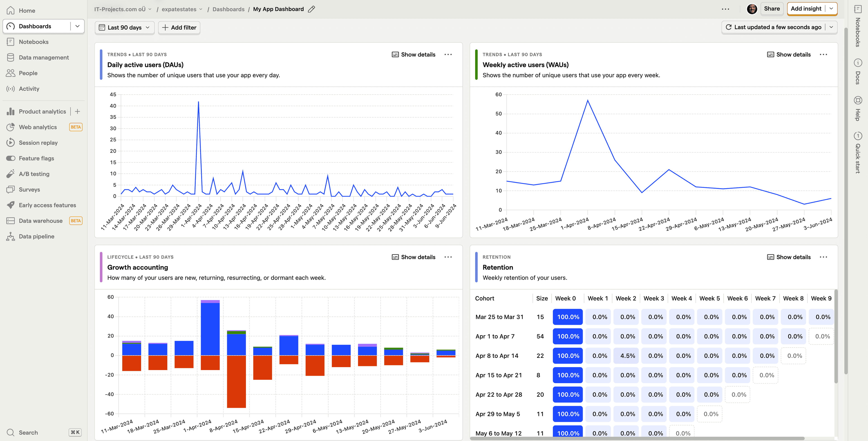
Task: Click the retention table vertical scrollbar
Action: [836, 336]
